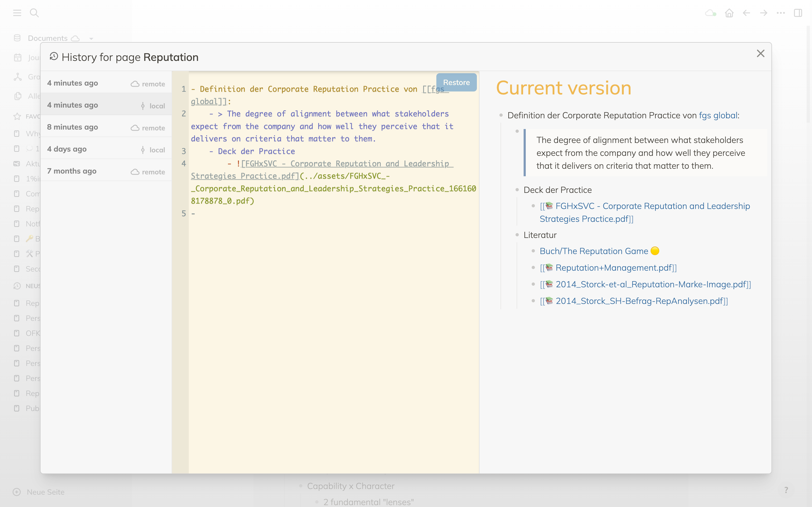Expand the Documents dropdown arrow
The image size is (812, 507).
coord(91,38)
